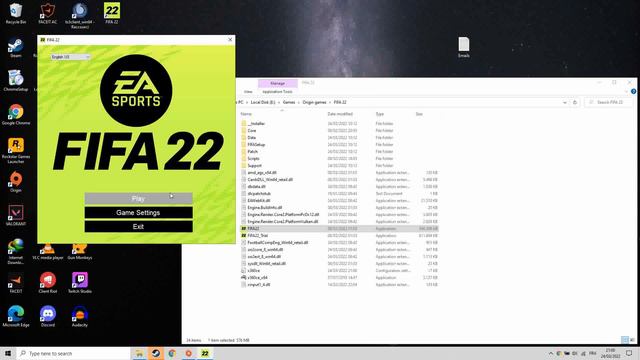Click the Explorer refresh button

pyautogui.click(x=575, y=102)
